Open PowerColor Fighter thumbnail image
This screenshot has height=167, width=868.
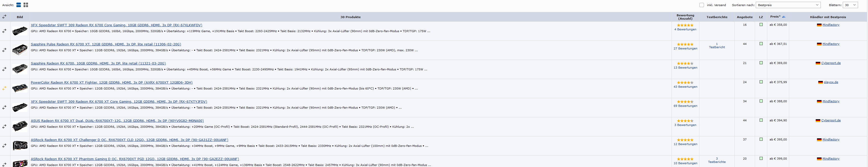tap(20, 88)
